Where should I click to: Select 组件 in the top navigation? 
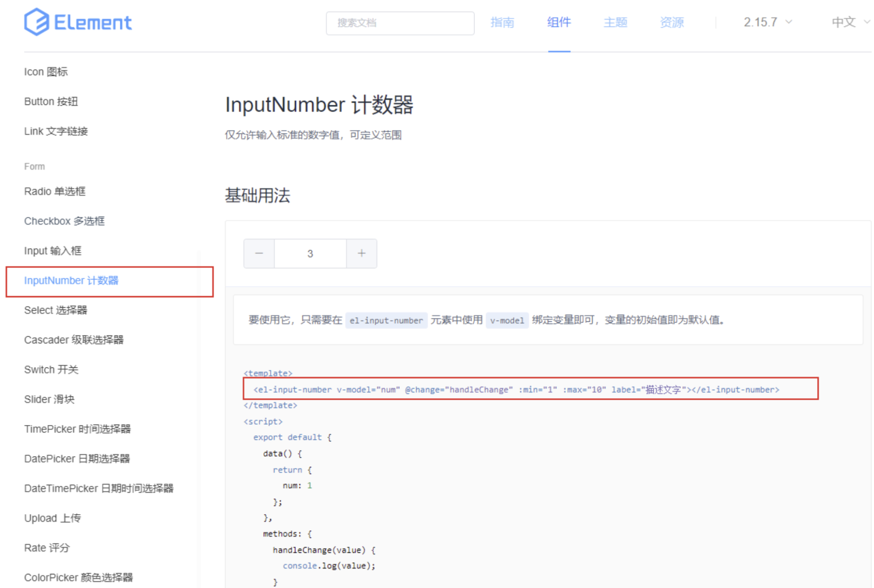[x=559, y=22]
